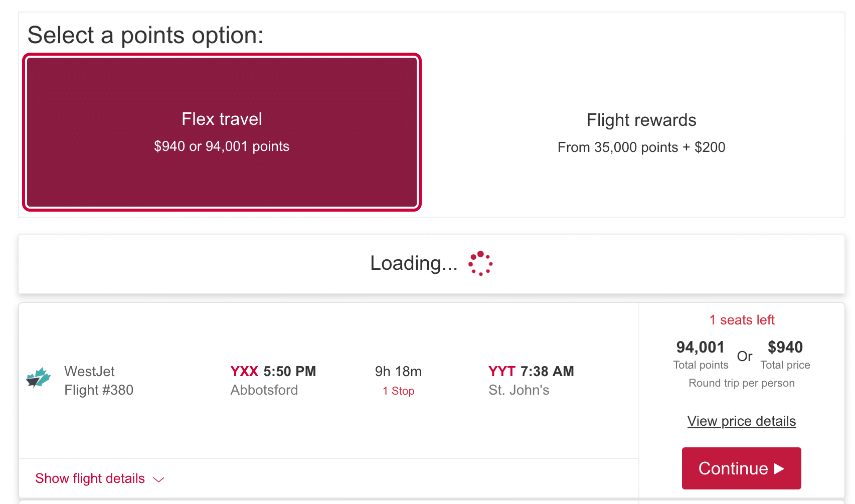Expand the Show flight details chevron
Image resolution: width=855 pixels, height=504 pixels.
click(158, 479)
